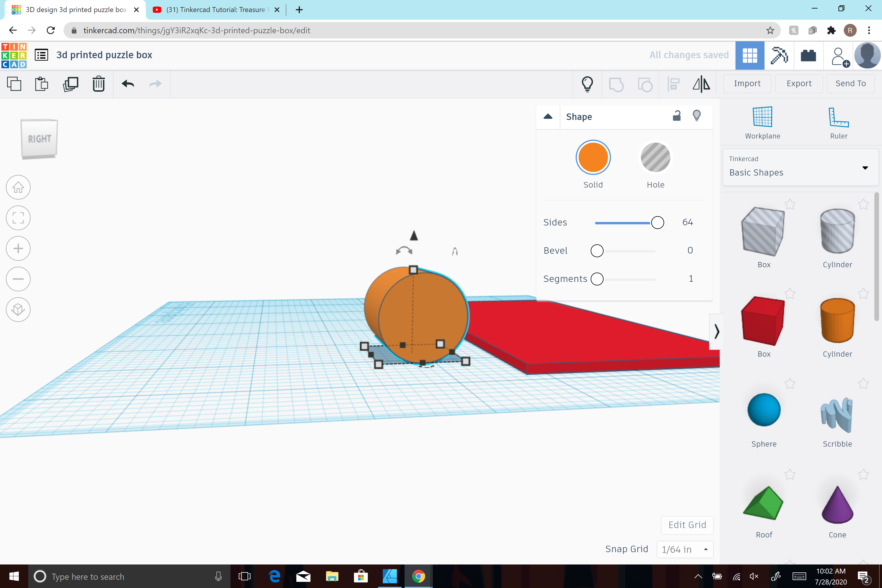Click the Windows taskbar search box

click(129, 576)
